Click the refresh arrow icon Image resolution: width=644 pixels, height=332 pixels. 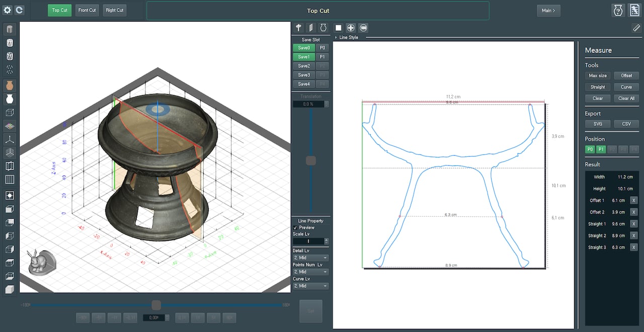19,10
